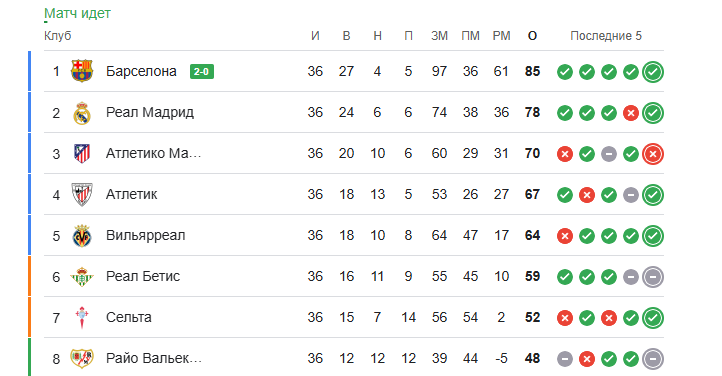
Task: Click Barcelona's circled latest win icon
Action: click(x=653, y=72)
